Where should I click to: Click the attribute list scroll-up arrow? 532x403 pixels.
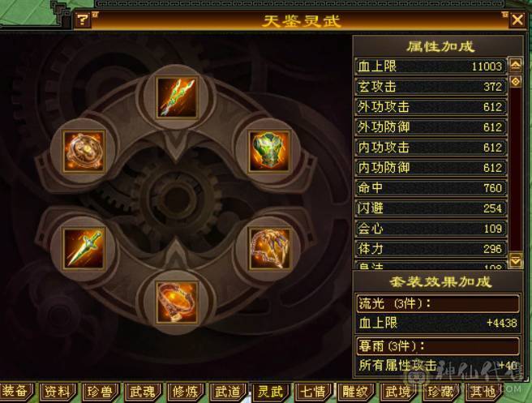click(x=516, y=65)
